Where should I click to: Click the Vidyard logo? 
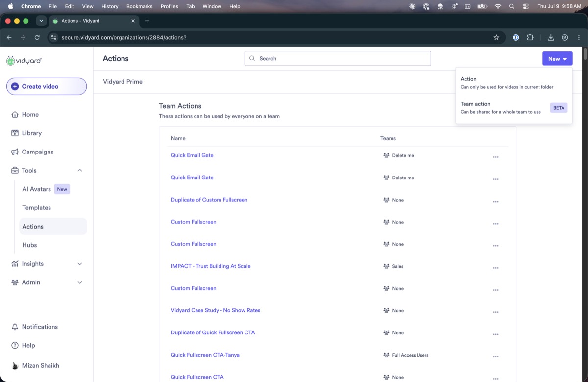[24, 61]
